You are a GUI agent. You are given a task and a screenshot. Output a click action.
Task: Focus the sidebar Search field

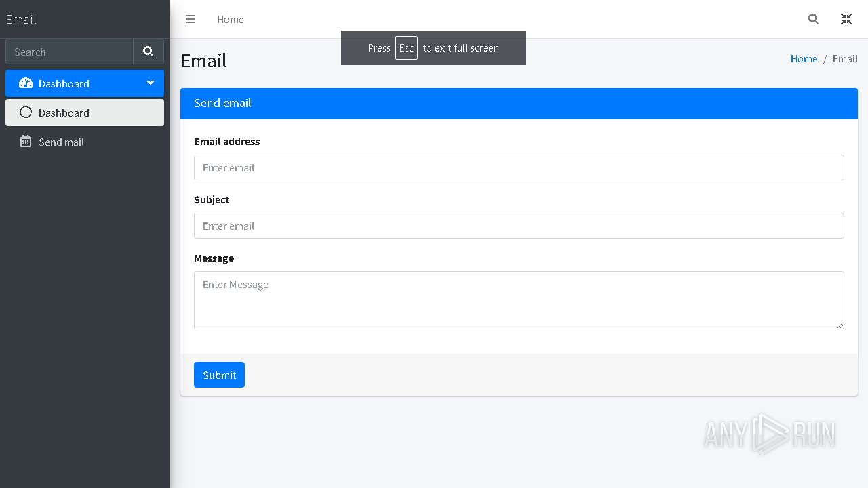point(69,52)
